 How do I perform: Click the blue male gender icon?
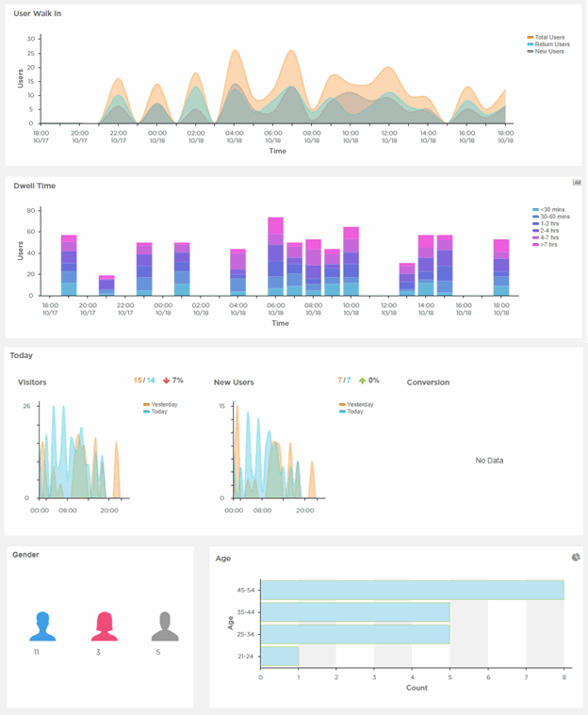[x=41, y=626]
